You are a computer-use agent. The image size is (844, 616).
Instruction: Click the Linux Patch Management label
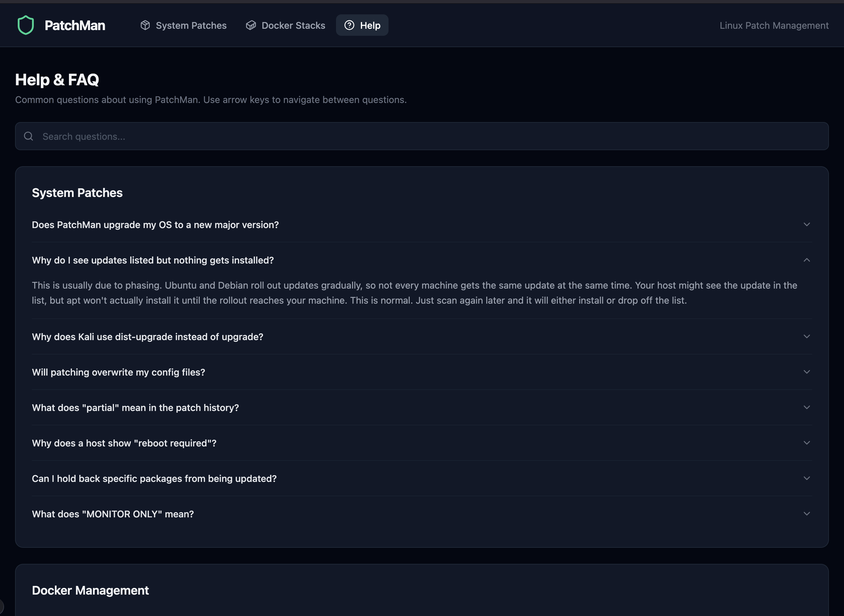pyautogui.click(x=774, y=25)
